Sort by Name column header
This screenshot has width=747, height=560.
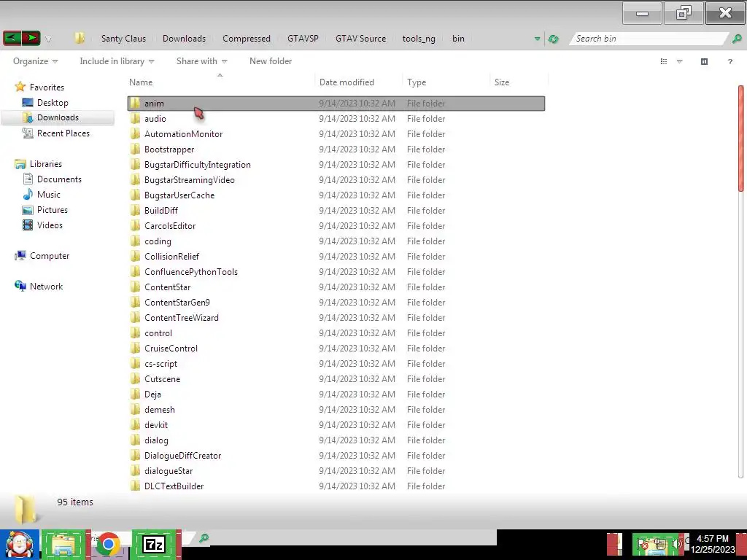(x=220, y=82)
